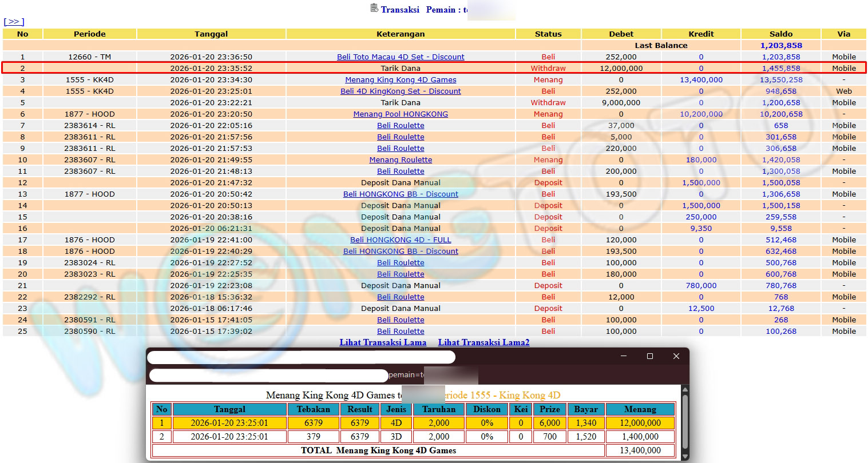Click the popup scrollbar up arrow
The width and height of the screenshot is (868, 463).
[684, 390]
